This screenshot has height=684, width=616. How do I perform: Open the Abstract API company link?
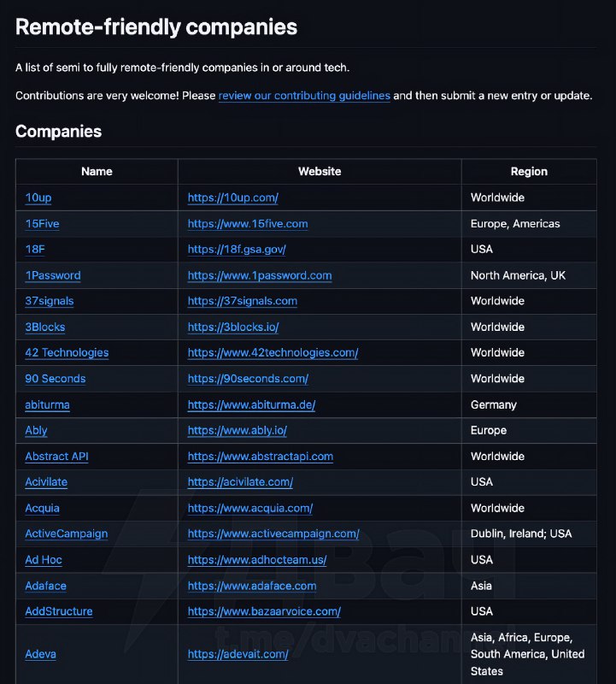tap(56, 457)
